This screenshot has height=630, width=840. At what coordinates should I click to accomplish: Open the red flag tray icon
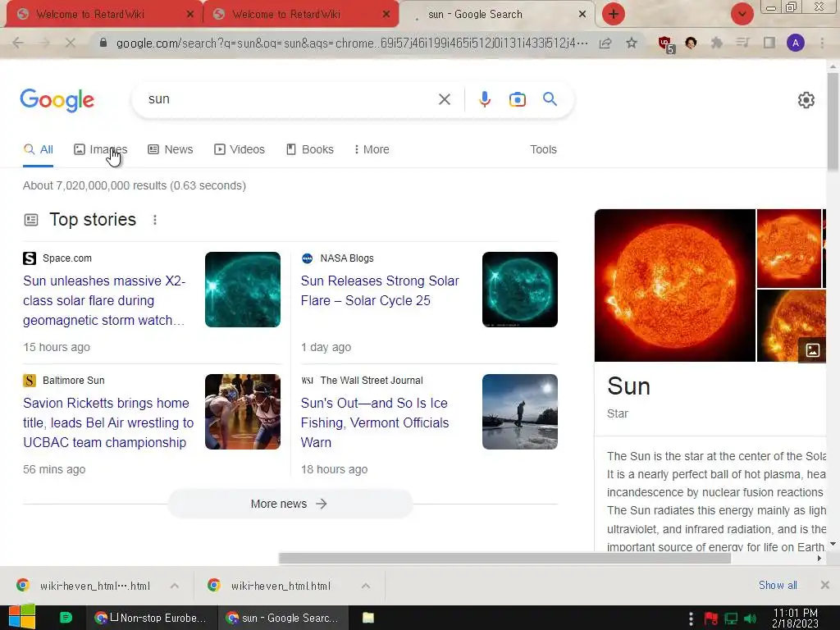pyautogui.click(x=711, y=619)
